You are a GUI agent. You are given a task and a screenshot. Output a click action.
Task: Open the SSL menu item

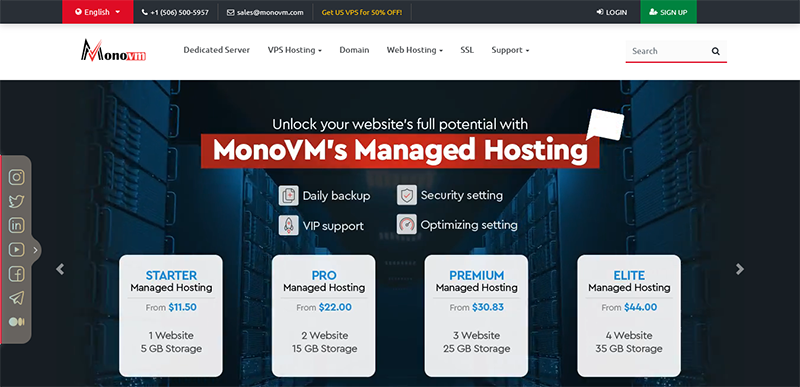click(x=467, y=50)
